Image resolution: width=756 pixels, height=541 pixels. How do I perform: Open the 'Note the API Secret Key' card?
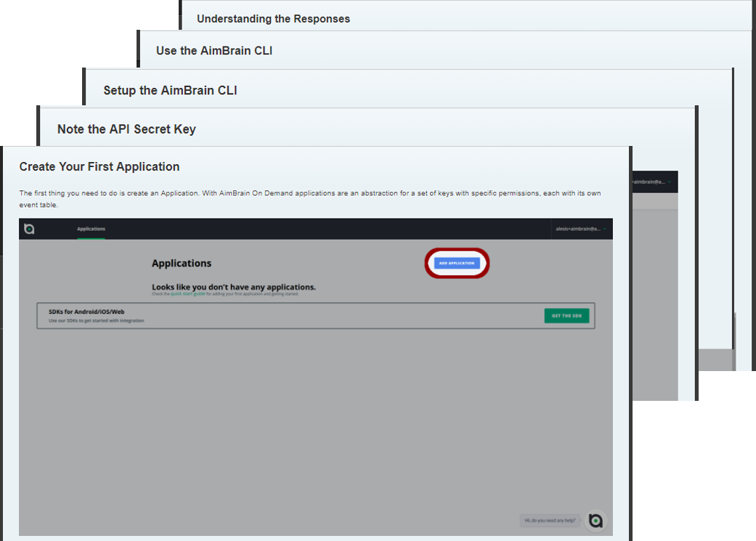pos(126,129)
